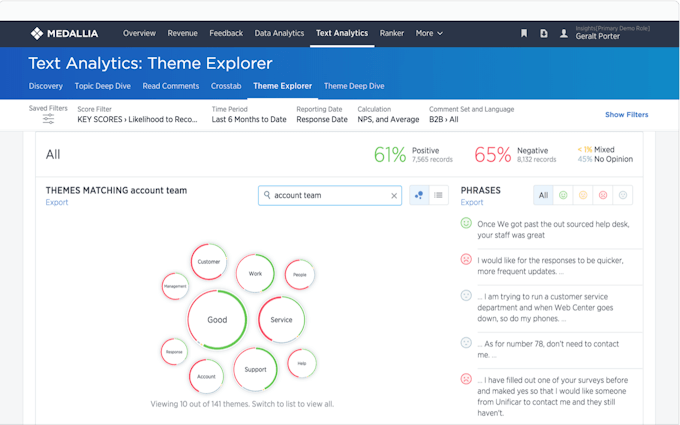Image resolution: width=680 pixels, height=425 pixels.
Task: Click the '45% No Opinion' text
Action: click(x=605, y=159)
